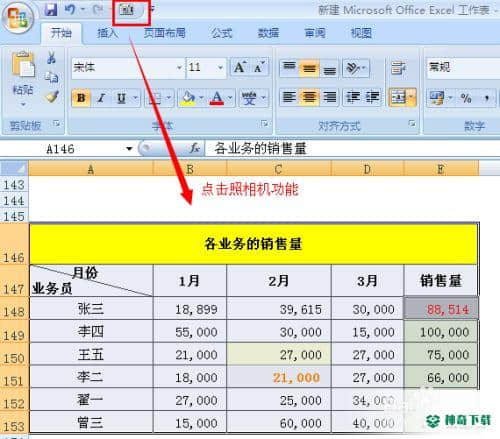The width and height of the screenshot is (500, 439).
Task: Click the Increase Font Size icon
Action: tap(240, 67)
